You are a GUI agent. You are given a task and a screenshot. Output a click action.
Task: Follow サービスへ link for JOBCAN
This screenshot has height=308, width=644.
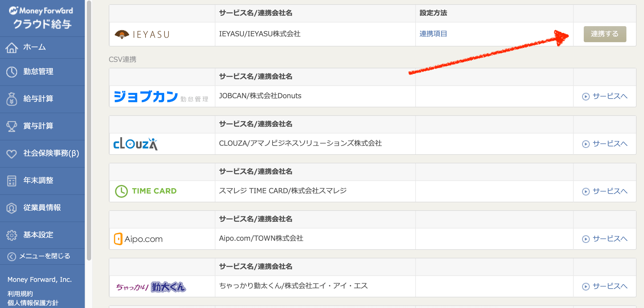click(x=610, y=96)
